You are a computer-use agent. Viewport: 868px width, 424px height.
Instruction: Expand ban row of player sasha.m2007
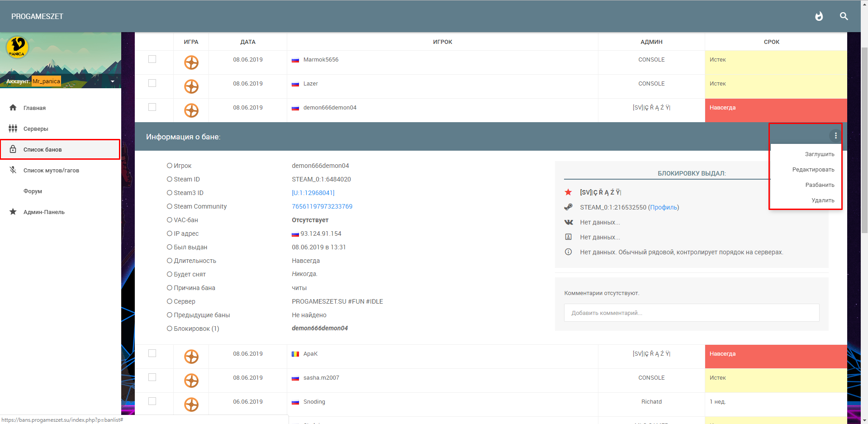(x=491, y=381)
